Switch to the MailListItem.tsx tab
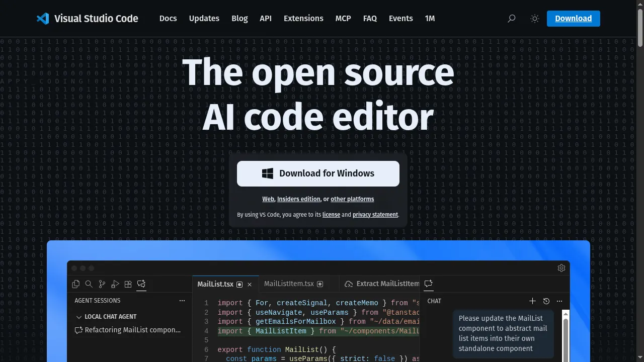The width and height of the screenshot is (644, 362). [x=290, y=284]
